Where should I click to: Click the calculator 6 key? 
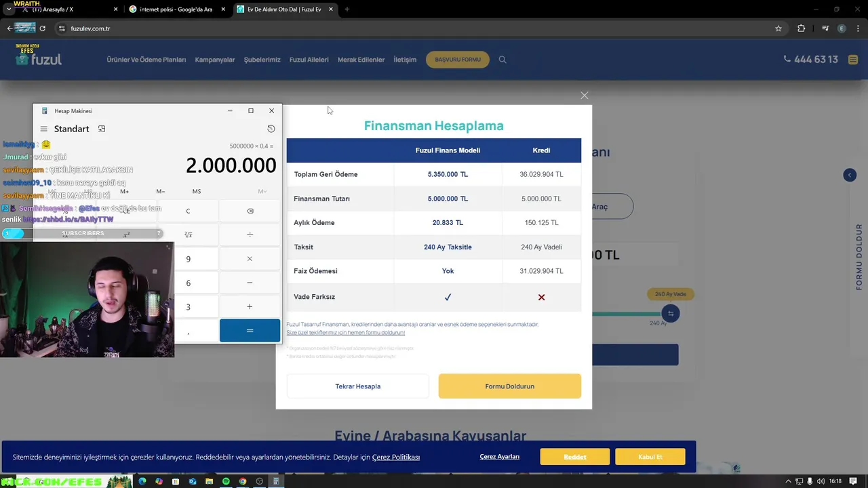coord(189,283)
